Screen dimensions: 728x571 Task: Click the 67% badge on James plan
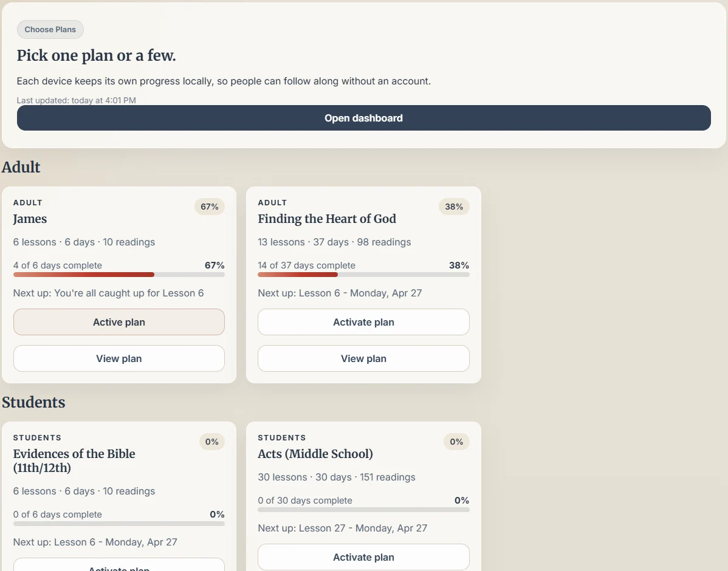(x=209, y=207)
